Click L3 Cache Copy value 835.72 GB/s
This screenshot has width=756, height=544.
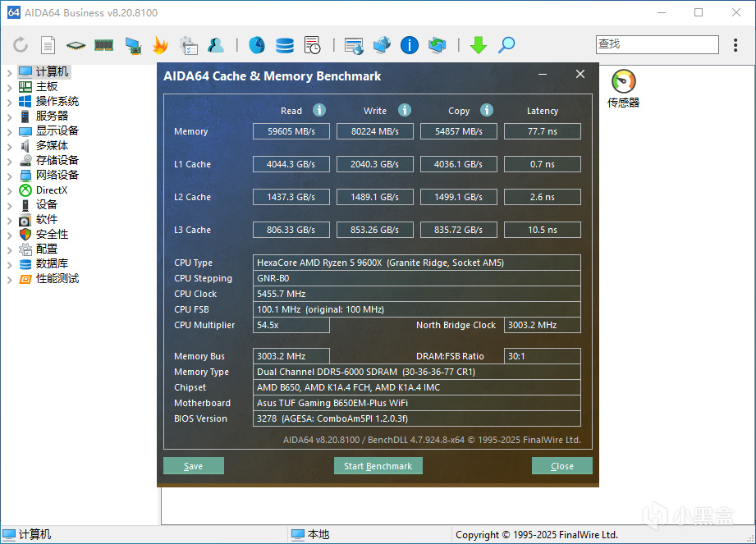pyautogui.click(x=459, y=230)
